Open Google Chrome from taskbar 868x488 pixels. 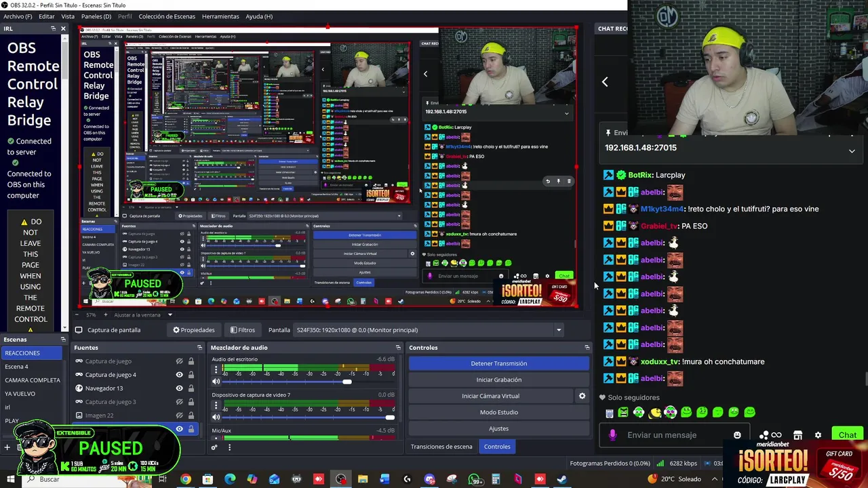click(x=185, y=479)
